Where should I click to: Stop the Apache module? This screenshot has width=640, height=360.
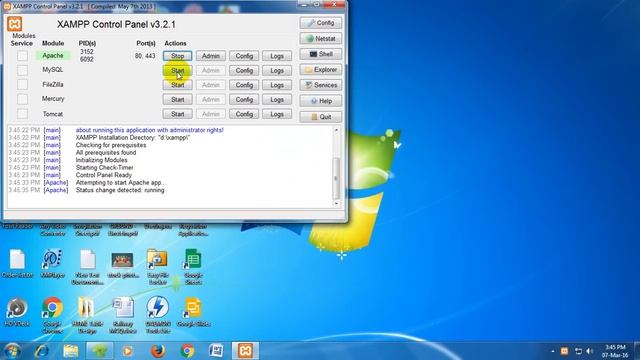178,56
